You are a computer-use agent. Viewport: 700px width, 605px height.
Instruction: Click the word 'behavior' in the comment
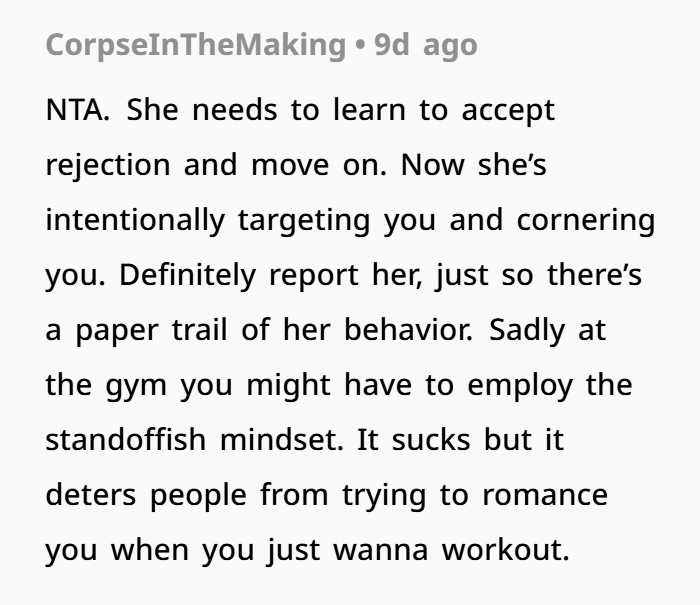click(407, 330)
